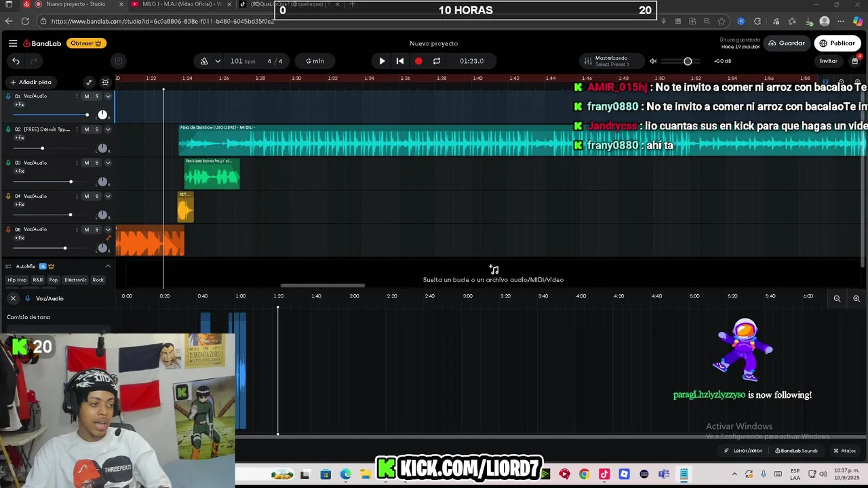Expand track 05 options chevron

pos(108,230)
